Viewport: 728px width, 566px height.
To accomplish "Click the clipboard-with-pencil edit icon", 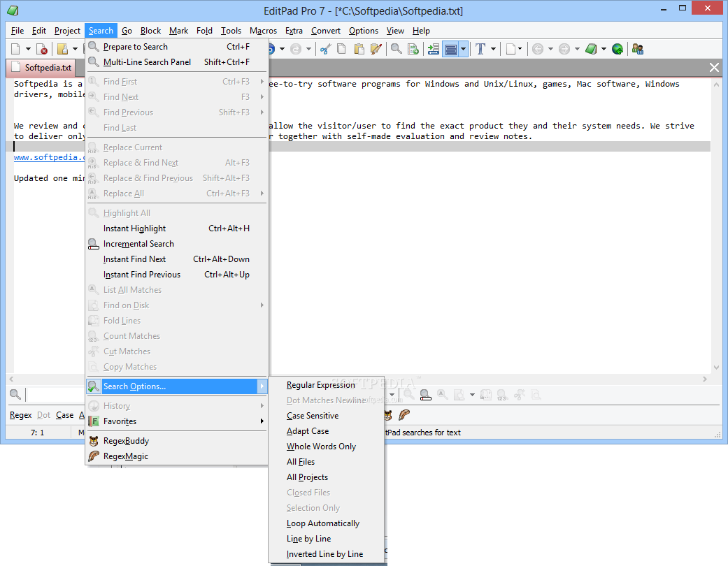I will pos(376,49).
